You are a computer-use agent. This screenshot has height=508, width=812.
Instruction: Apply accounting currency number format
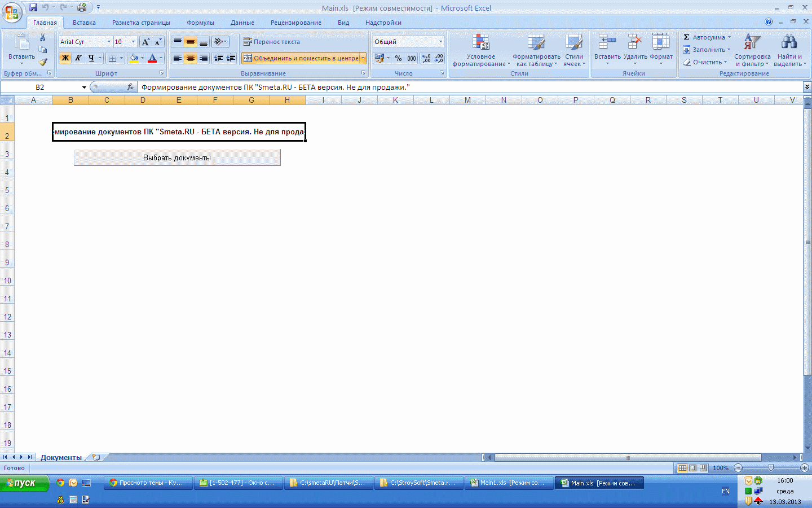(x=379, y=58)
